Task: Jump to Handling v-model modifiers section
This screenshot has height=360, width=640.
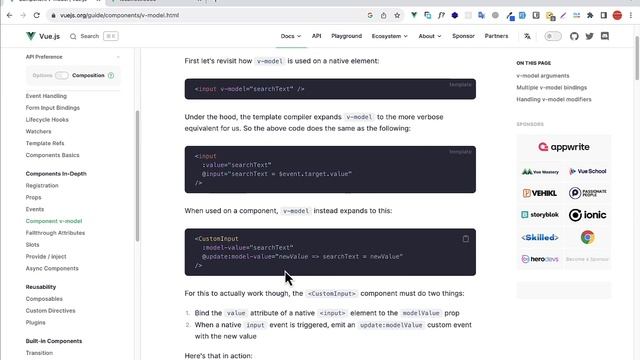Action: [553, 99]
